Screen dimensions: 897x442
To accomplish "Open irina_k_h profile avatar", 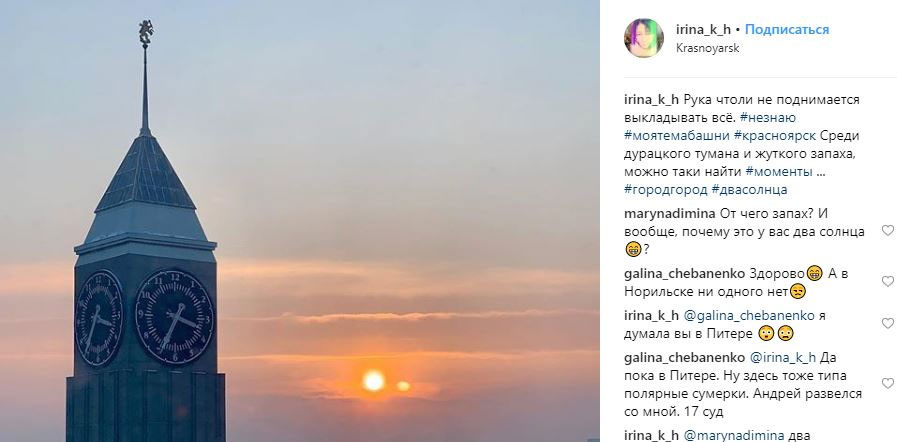I will pos(644,38).
